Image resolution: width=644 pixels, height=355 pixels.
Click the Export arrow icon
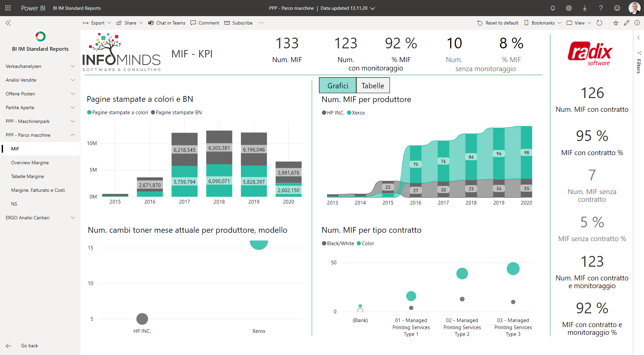pos(86,23)
